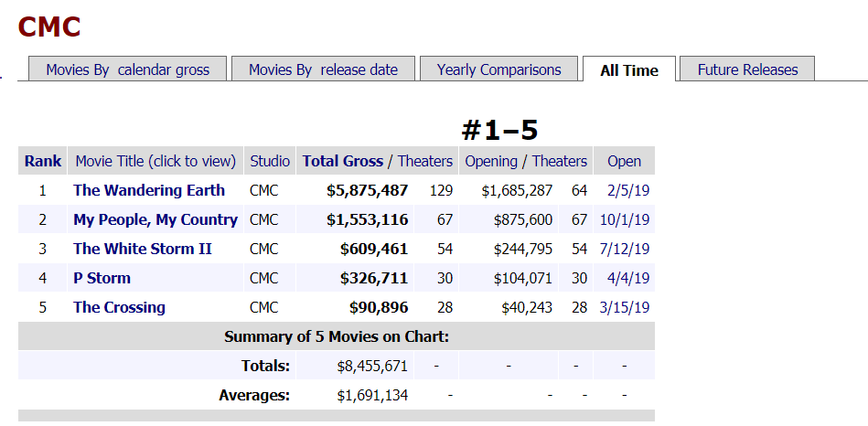View The White Storm II details
This screenshot has width=868, height=426.
[x=142, y=249]
